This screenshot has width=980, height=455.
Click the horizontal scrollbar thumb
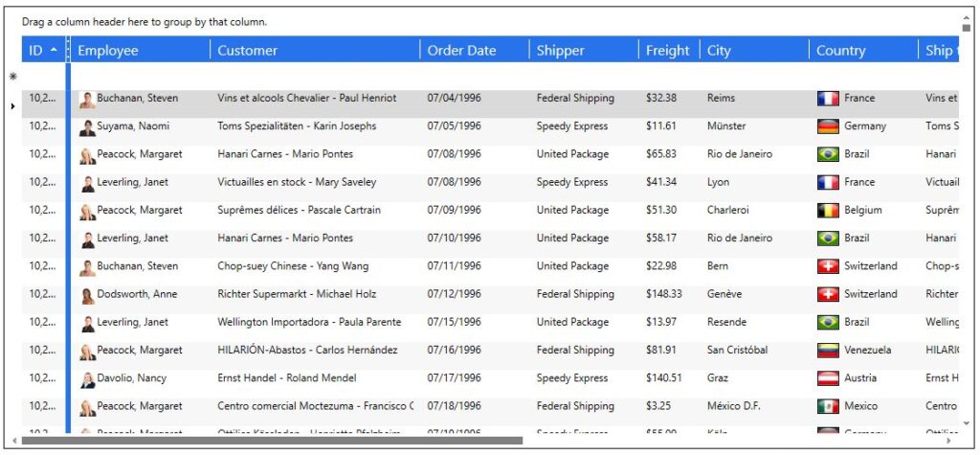pos(272,441)
